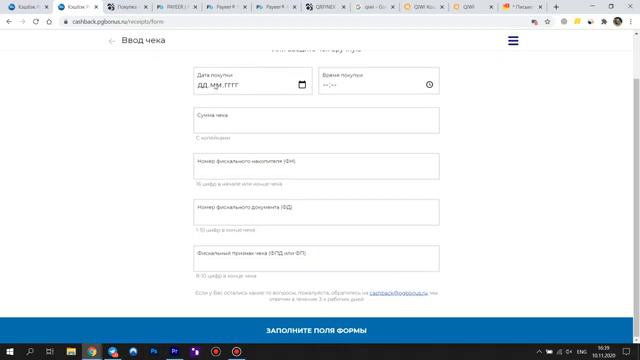Click the grey round extension icon
Viewport: 640px width, 360px height.
point(564,22)
